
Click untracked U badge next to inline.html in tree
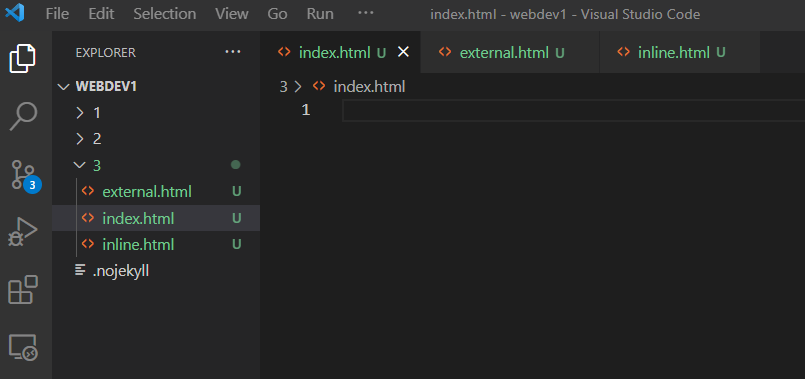tap(237, 244)
